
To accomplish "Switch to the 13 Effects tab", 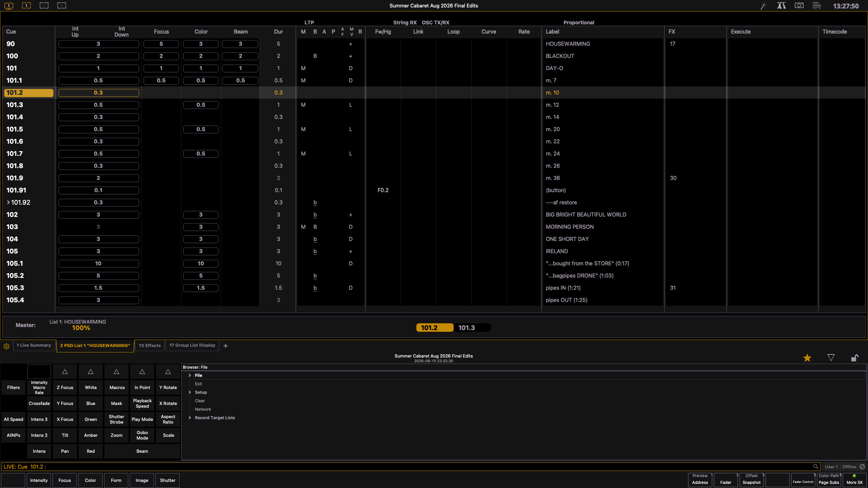I will [x=150, y=346].
